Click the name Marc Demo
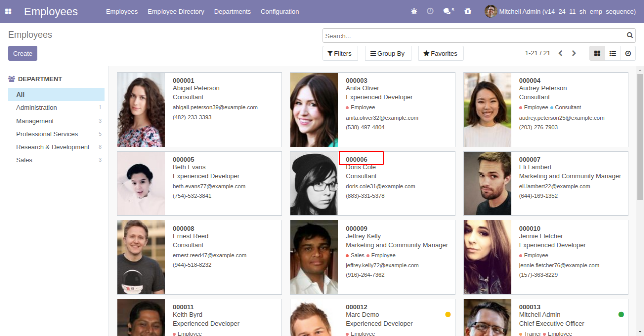This screenshot has width=644, height=336. [x=362, y=315]
